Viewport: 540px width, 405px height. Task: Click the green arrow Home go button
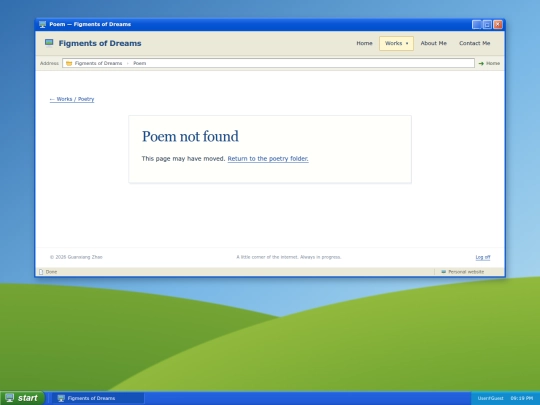(489, 63)
